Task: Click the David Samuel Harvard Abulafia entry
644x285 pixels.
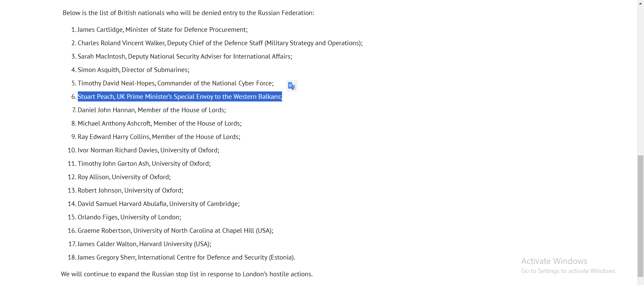Action: click(158, 204)
